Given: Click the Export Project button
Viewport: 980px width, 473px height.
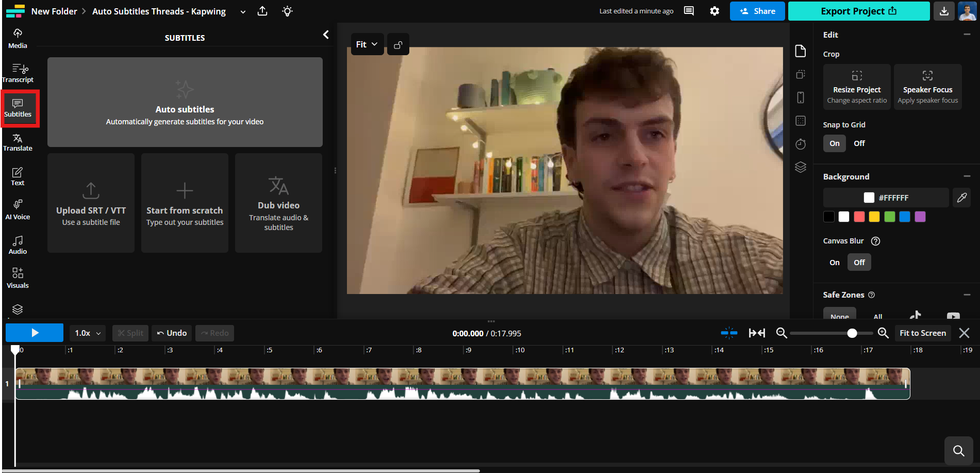Looking at the screenshot, I should click(x=858, y=11).
